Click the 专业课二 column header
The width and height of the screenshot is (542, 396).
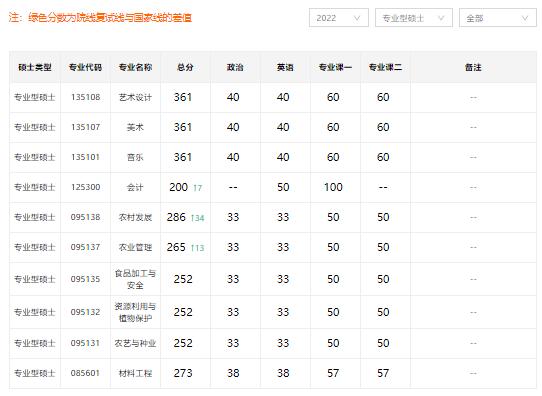pos(385,67)
